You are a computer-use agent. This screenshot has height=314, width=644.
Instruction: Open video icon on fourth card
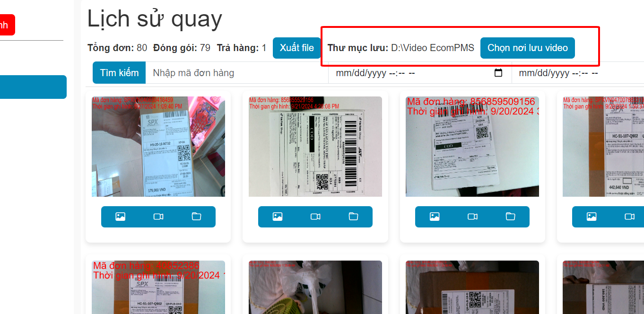point(629,217)
